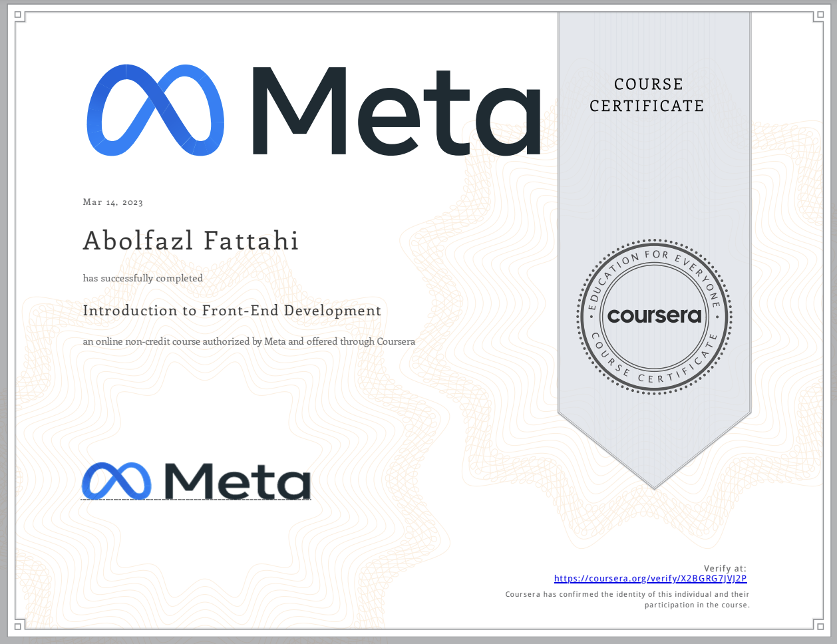This screenshot has height=644, width=837.
Task: Click the 'has successfully completed' text
Action: tap(143, 278)
